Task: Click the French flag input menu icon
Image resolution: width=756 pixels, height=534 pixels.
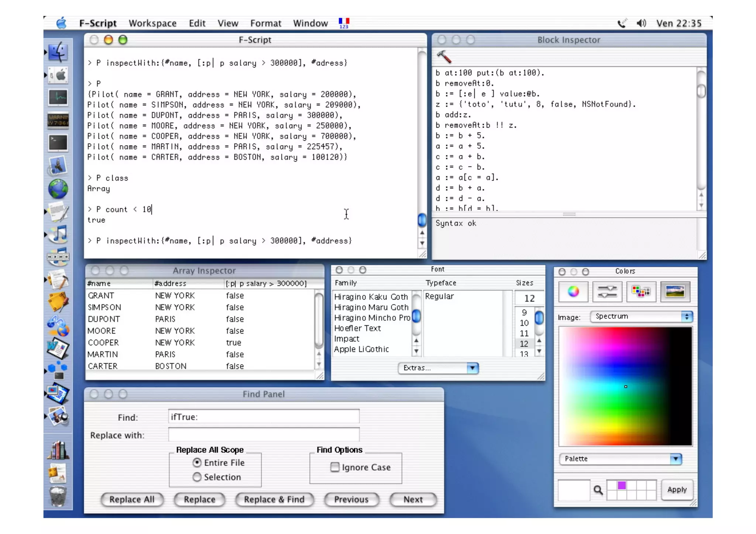Action: [x=344, y=23]
